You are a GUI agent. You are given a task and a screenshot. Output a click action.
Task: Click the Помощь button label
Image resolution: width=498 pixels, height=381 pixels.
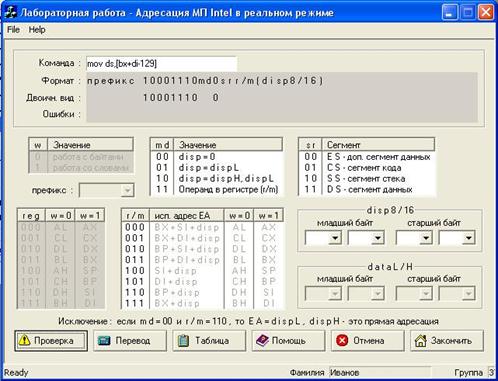pos(289,341)
